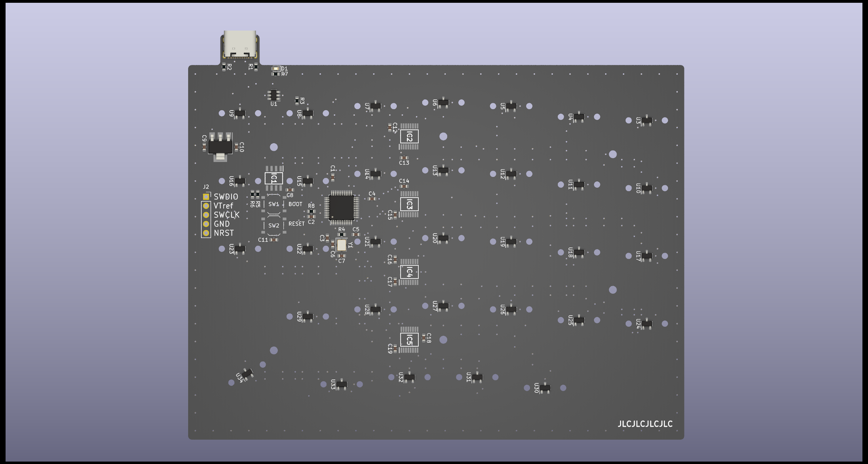The height and width of the screenshot is (464, 868).
Task: Select the rotated U34 component
Action: (247, 374)
